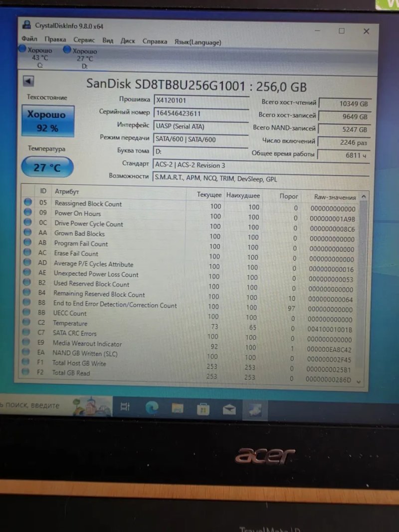Click the attribute list scroll up arrow
Viewport: 399px width, 532px height.
point(364,196)
